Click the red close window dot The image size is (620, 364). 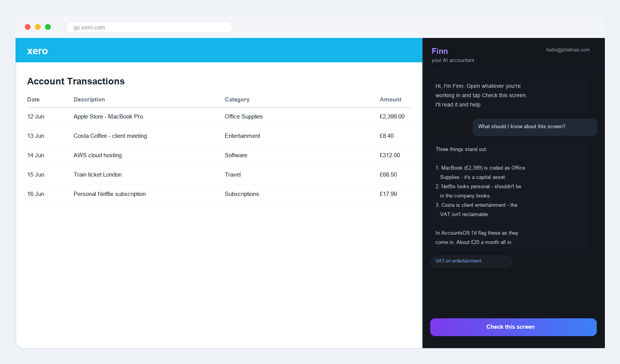(28, 27)
